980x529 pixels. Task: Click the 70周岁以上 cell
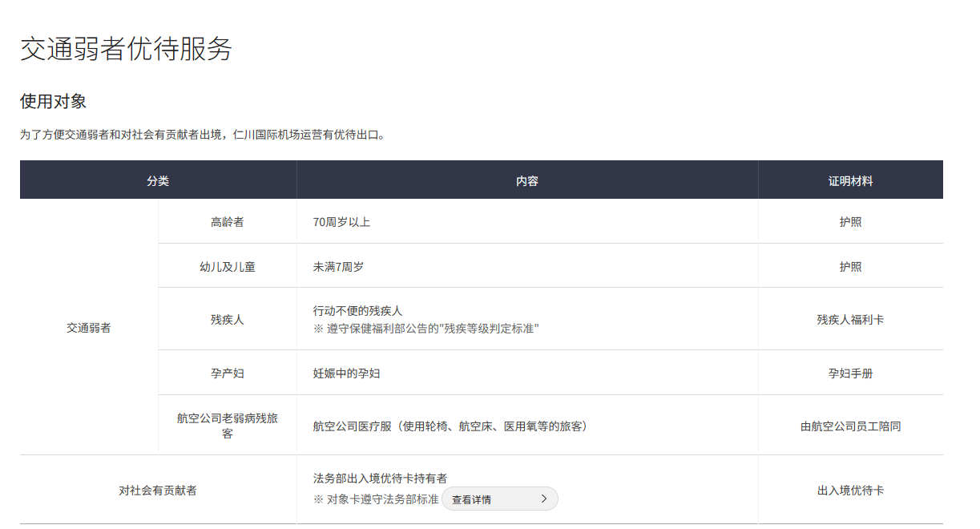(527, 222)
